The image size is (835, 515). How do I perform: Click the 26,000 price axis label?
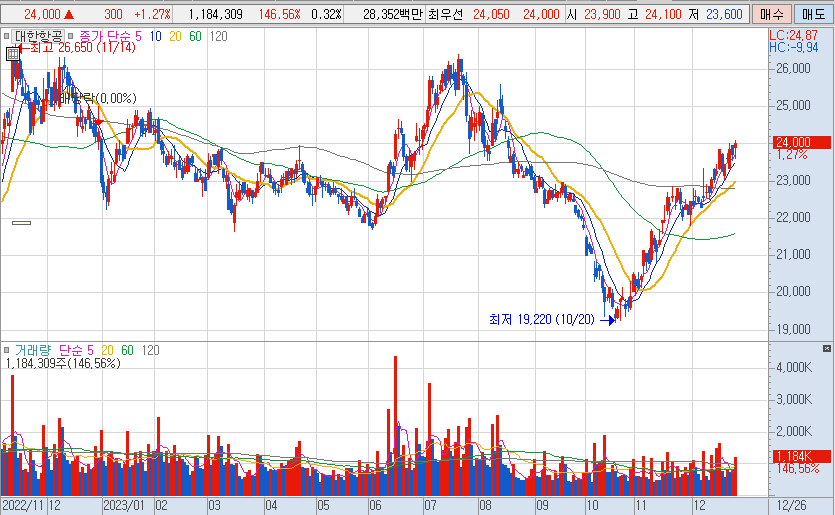pos(793,68)
